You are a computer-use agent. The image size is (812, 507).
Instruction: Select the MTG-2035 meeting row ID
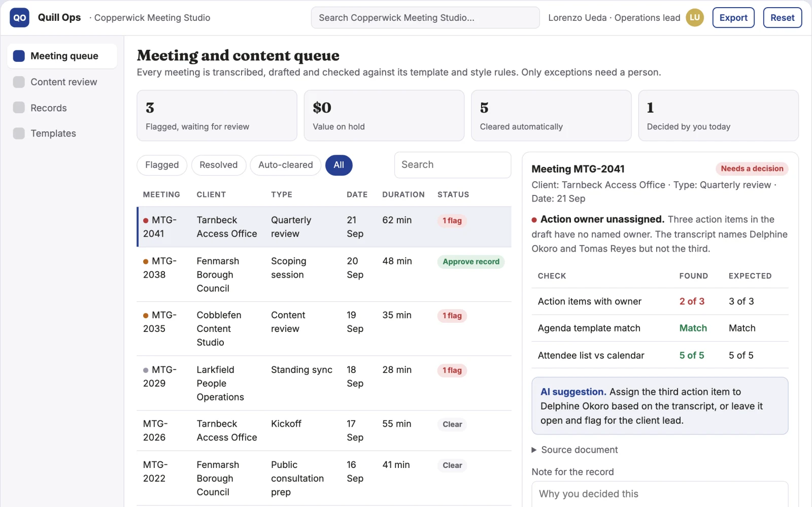point(160,322)
